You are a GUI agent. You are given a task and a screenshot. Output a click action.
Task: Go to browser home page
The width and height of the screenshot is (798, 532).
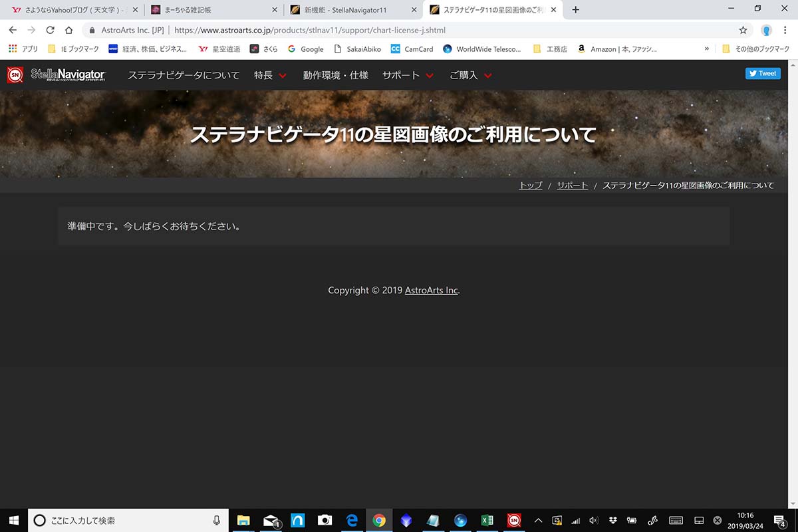(68, 30)
